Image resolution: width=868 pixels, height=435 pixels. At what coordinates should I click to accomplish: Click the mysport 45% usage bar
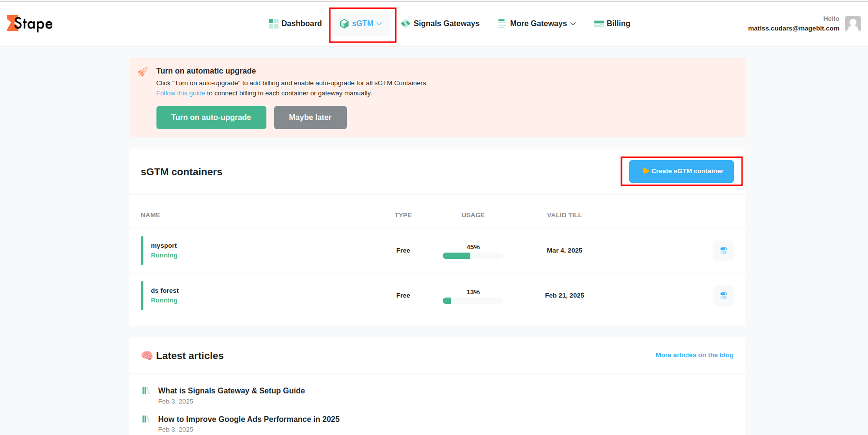click(x=473, y=256)
